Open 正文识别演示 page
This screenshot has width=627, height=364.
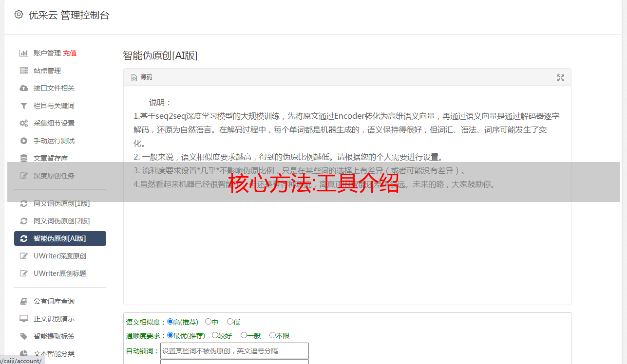point(54,319)
